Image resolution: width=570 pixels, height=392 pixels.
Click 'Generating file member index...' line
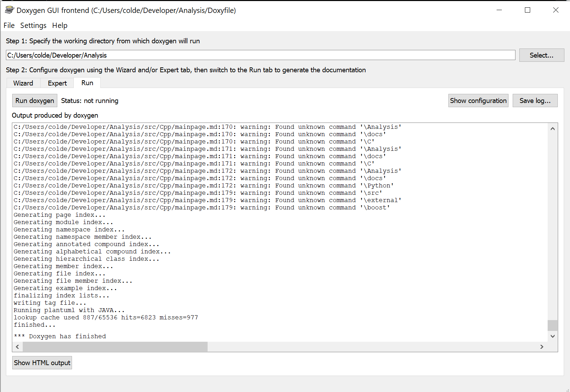(x=73, y=281)
